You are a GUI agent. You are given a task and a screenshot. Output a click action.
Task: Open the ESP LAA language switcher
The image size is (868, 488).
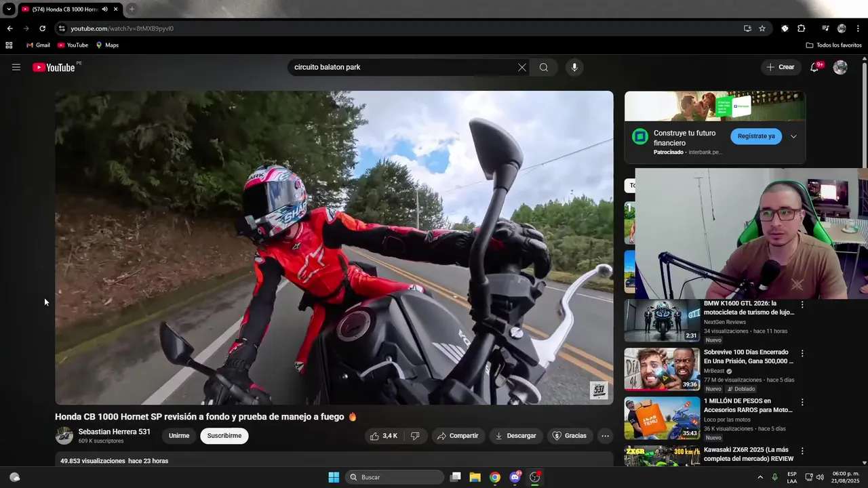coord(792,477)
